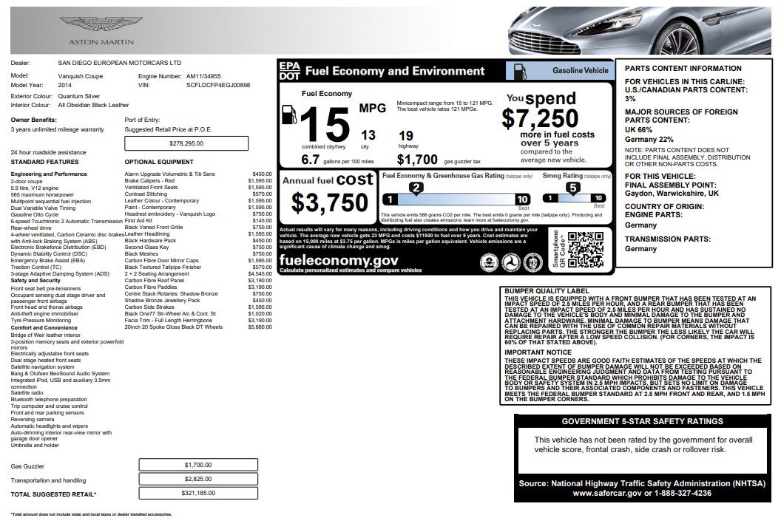
Task: Click the $7,250 fuel cost figure
Action: coord(540,118)
